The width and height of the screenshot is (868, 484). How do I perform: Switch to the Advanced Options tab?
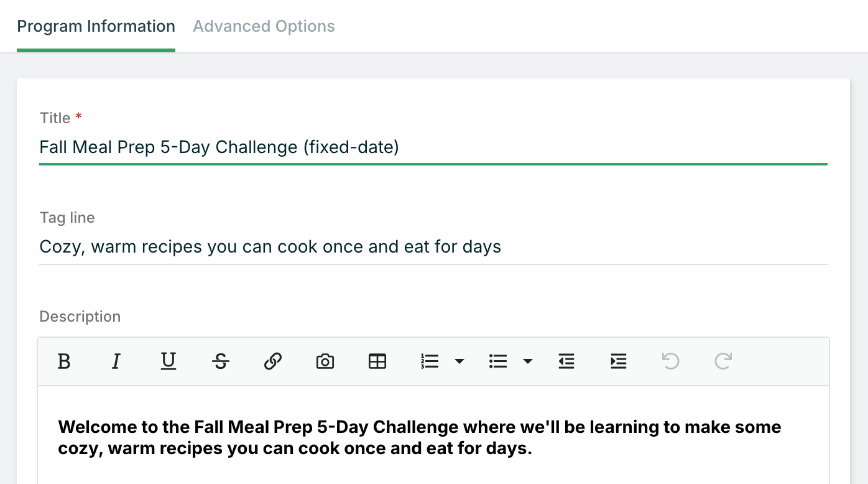[x=264, y=27]
